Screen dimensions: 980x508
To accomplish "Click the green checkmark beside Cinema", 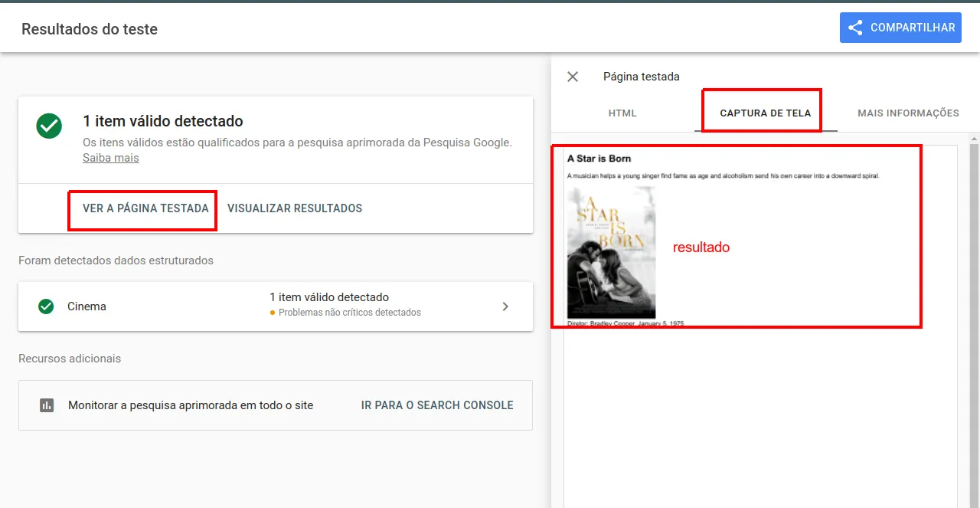I will point(46,306).
